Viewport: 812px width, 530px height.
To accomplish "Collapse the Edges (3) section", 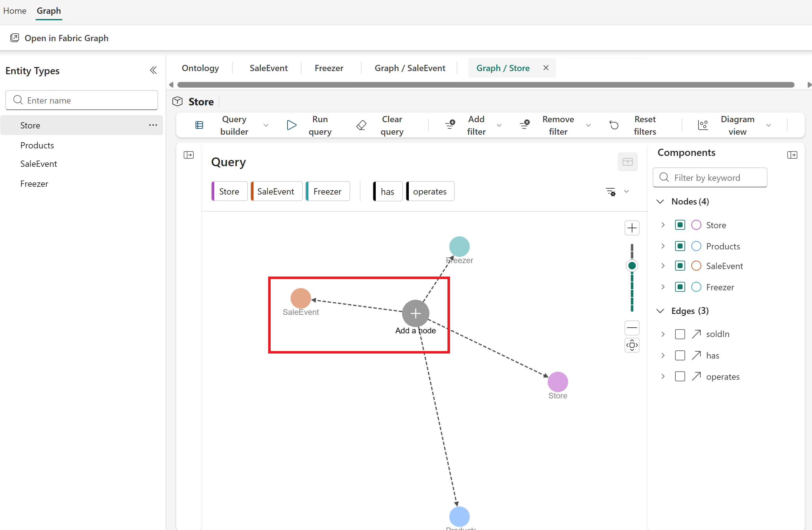I will coord(660,311).
